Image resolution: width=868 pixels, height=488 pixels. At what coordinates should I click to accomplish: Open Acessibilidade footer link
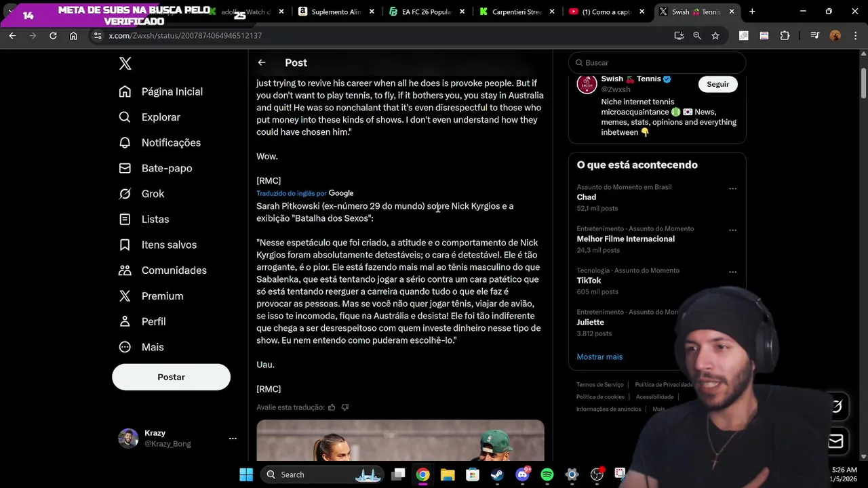coord(654,396)
